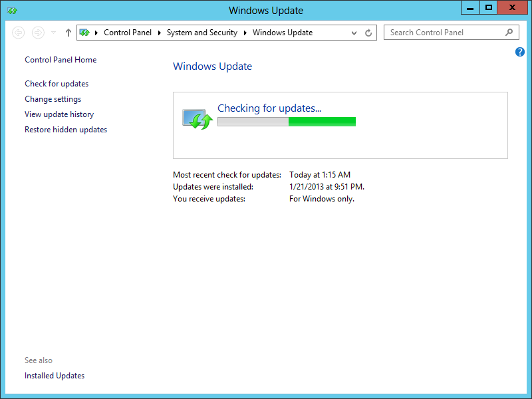Select Control Panel in the breadcrumb path
This screenshot has width=532, height=399.
128,33
